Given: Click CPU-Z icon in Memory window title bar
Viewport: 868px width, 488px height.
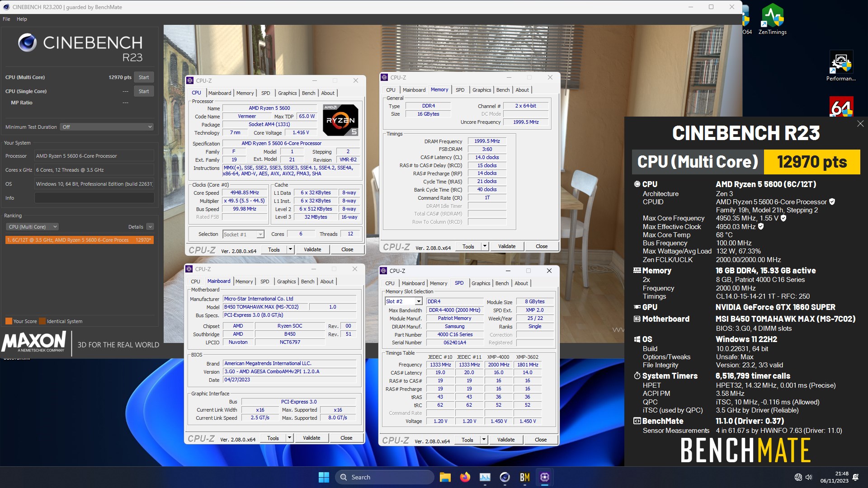Looking at the screenshot, I should pyautogui.click(x=384, y=77).
